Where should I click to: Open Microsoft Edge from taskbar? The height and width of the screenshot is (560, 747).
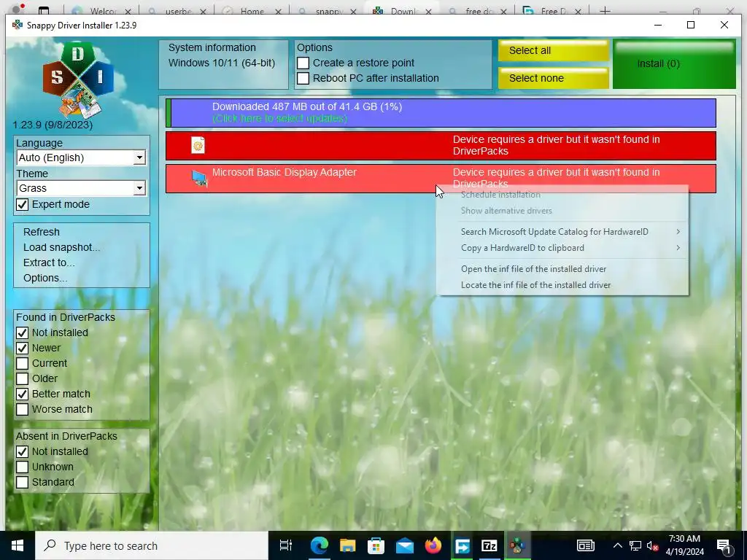coord(320,545)
